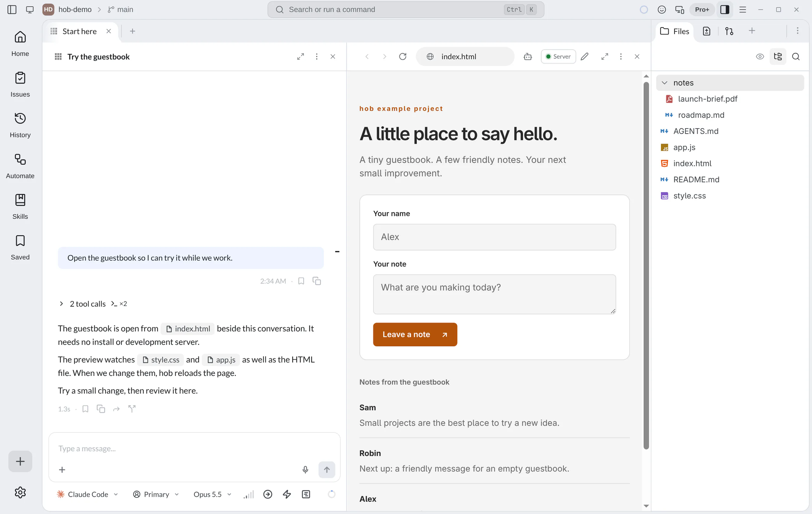The height and width of the screenshot is (514, 812).
Task: Open the Skills section
Action: [x=20, y=206]
